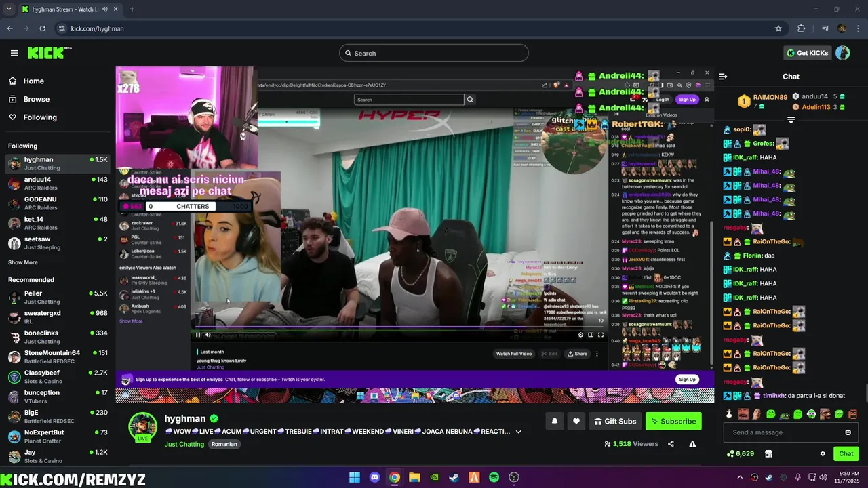Click the Subscribe button
Image resolution: width=868 pixels, height=488 pixels.
point(673,421)
